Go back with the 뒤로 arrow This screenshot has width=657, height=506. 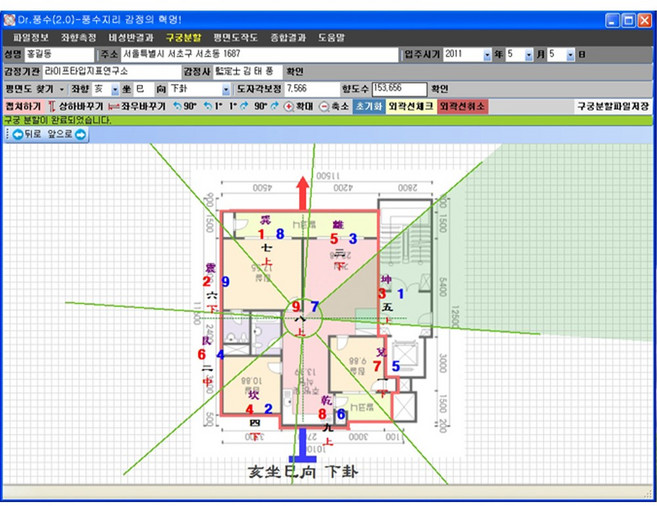pyautogui.click(x=27, y=134)
